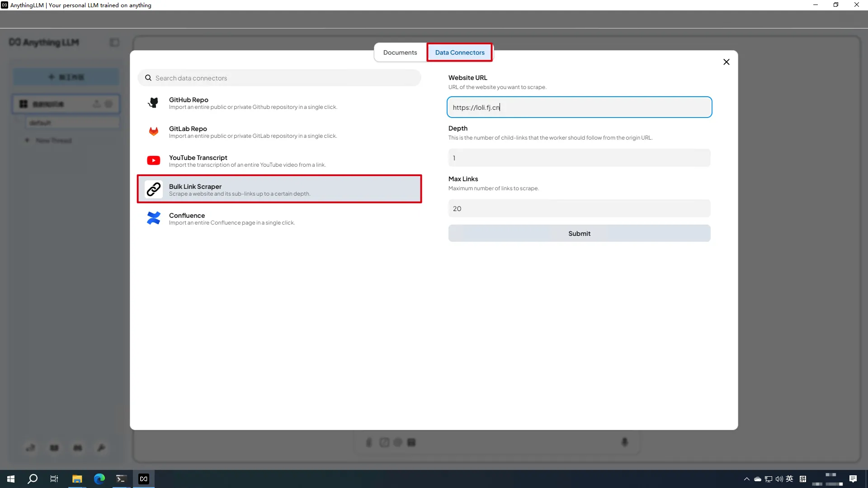Focus the Search data connectors box
Image resolution: width=868 pixels, height=488 pixels.
285,78
